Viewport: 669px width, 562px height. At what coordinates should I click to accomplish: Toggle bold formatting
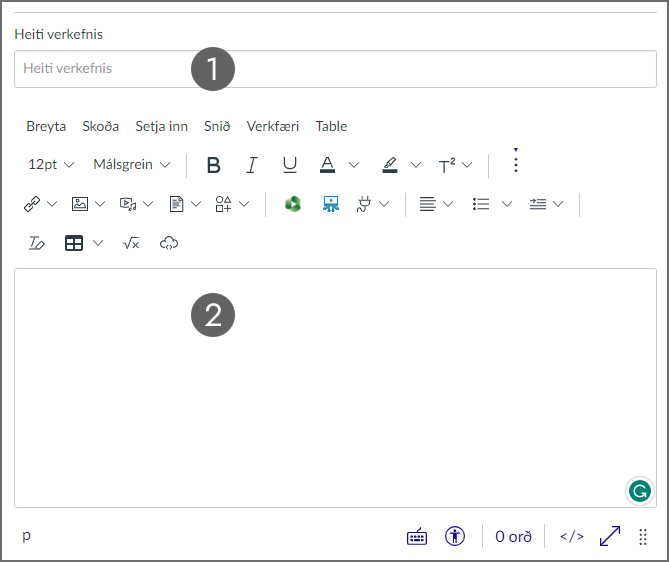pyautogui.click(x=213, y=165)
